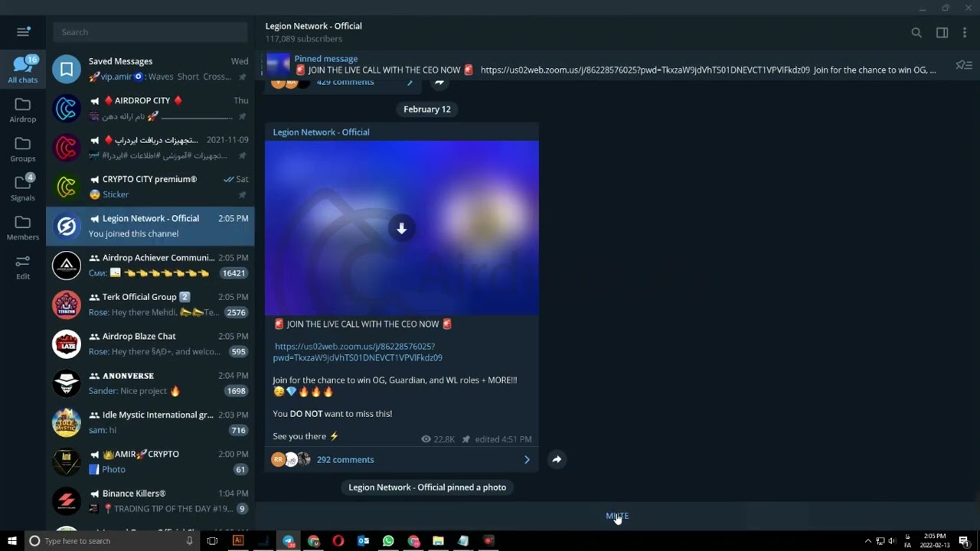
Task: Open the Signals chat folder
Action: (x=23, y=187)
